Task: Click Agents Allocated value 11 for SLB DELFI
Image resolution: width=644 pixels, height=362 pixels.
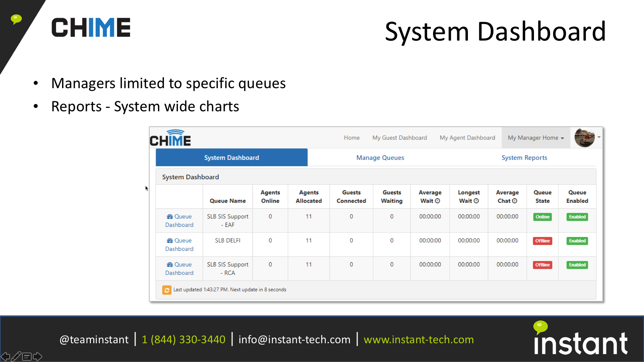Action: (309, 241)
